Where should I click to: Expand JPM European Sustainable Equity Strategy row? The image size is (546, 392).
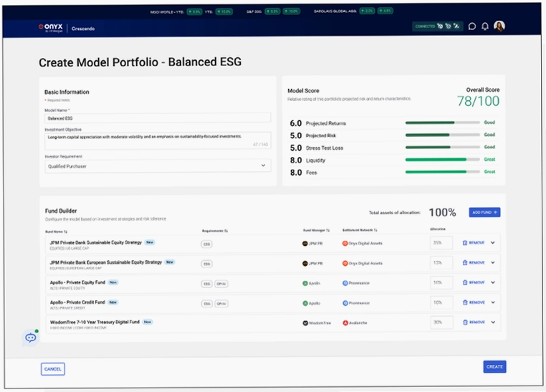pos(493,262)
